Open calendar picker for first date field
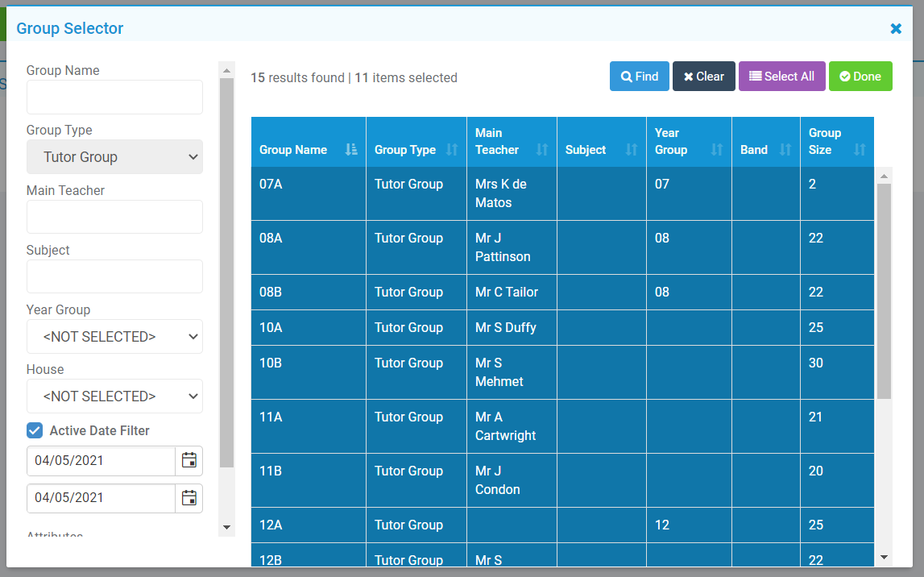Screen dimensions: 924x577 [x=189, y=461]
